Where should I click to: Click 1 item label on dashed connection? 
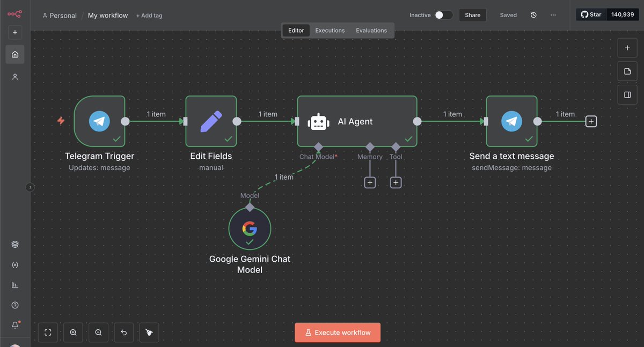click(x=284, y=177)
